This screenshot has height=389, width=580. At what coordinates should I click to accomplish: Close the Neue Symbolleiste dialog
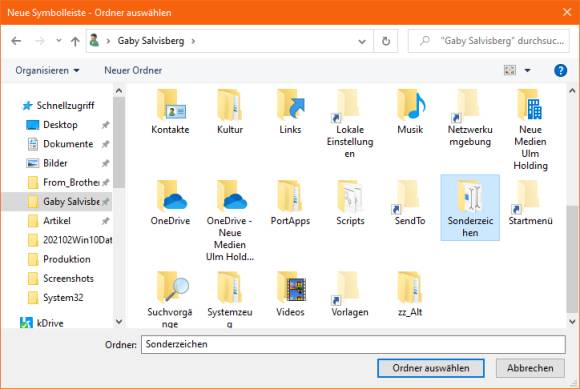tap(567, 12)
